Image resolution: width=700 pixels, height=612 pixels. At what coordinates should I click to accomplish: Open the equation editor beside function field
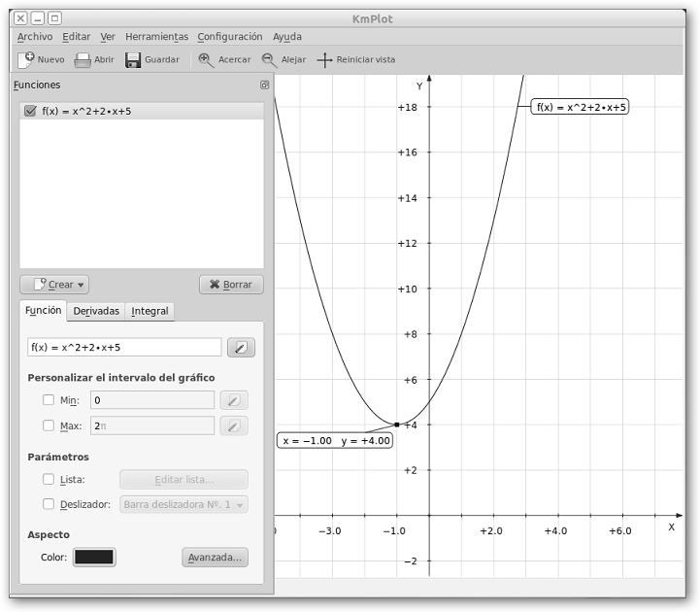[241, 347]
